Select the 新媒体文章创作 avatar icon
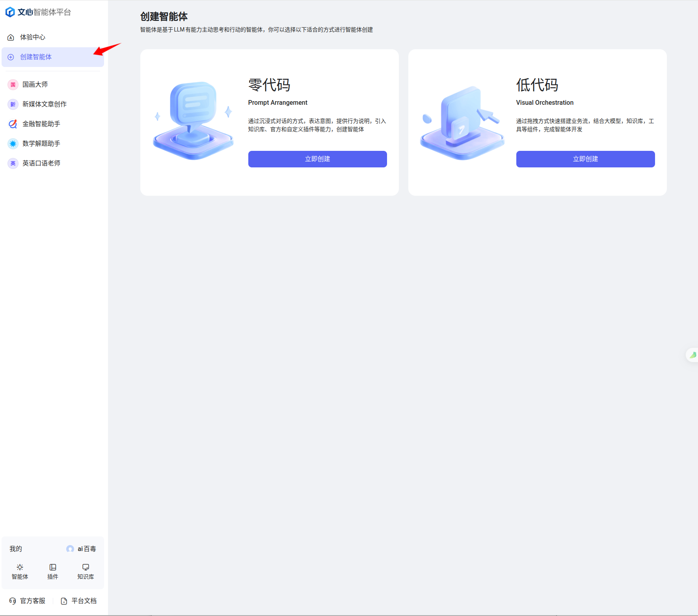The image size is (698, 616). point(13,104)
